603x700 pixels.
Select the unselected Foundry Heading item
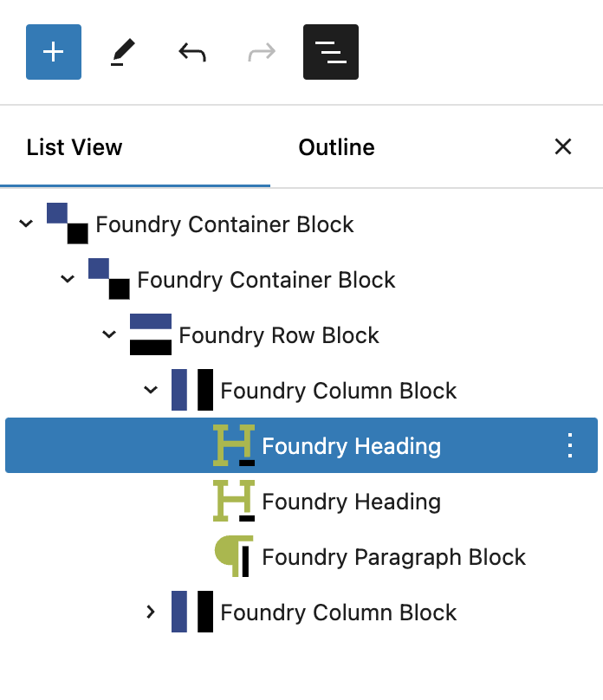351,502
